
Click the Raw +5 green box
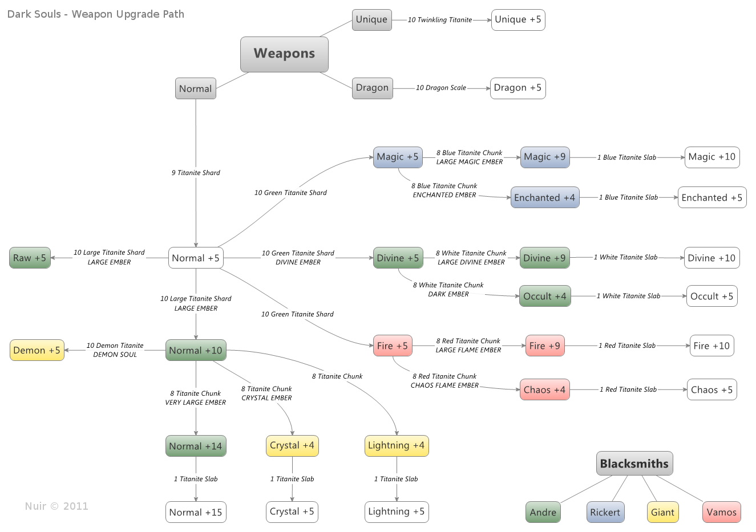click(30, 258)
